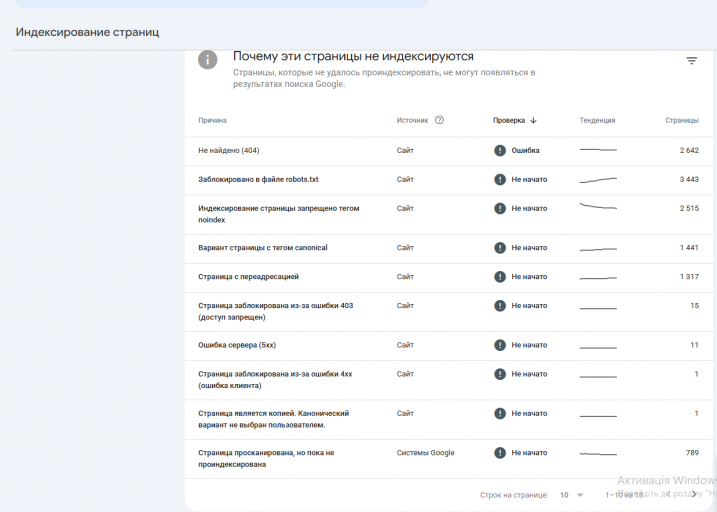Open the 403 access denied reason
The height and width of the screenshot is (512, 717).
(276, 311)
